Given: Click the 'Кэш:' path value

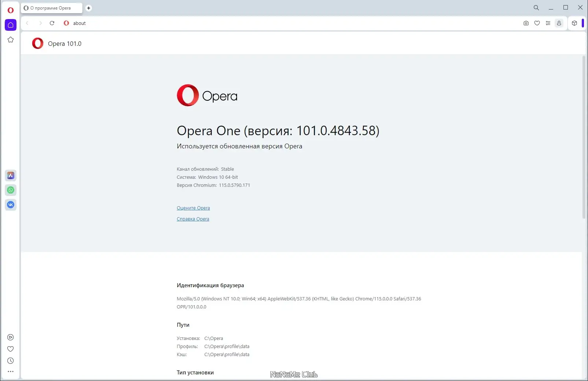Looking at the screenshot, I should click(227, 355).
